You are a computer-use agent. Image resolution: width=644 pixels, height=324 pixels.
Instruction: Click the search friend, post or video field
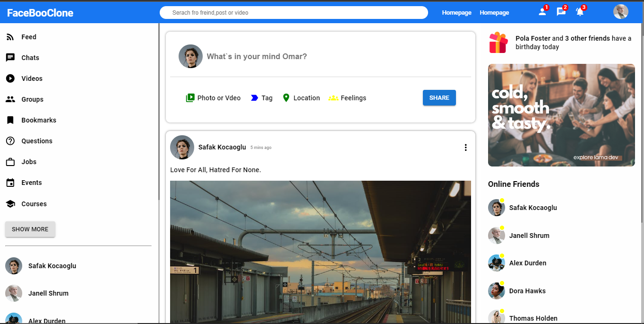pyautogui.click(x=294, y=13)
